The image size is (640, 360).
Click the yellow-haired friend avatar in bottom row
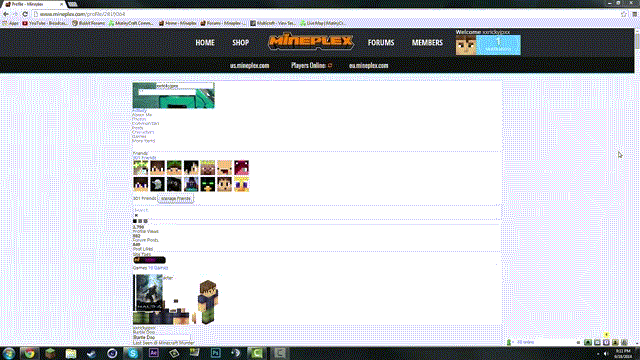pos(241,184)
